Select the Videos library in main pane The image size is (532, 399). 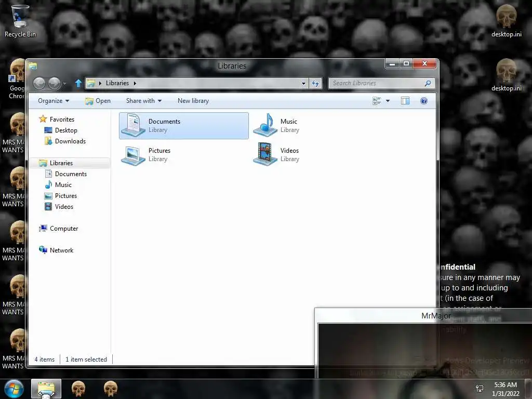[x=276, y=155]
